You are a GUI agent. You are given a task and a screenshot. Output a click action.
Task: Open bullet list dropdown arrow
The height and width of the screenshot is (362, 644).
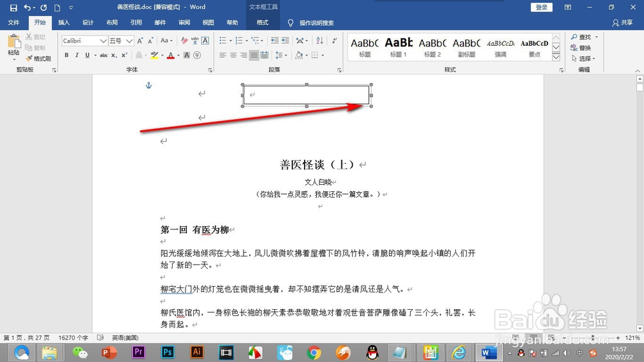(x=231, y=41)
